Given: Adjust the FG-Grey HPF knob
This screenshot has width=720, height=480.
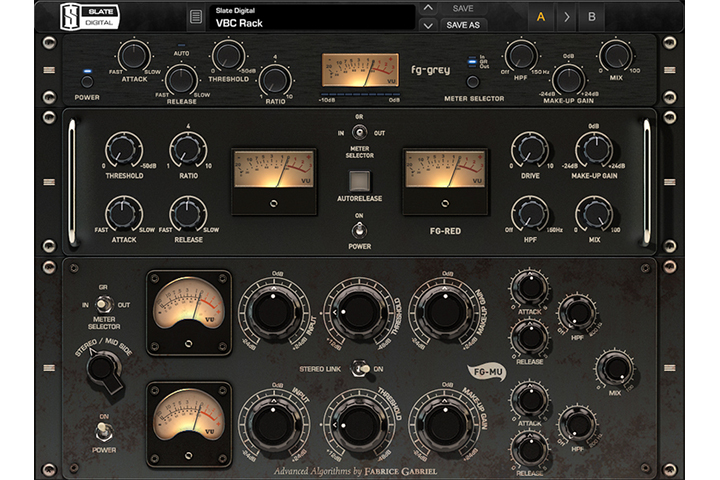Looking at the screenshot, I should pyautogui.click(x=521, y=56).
